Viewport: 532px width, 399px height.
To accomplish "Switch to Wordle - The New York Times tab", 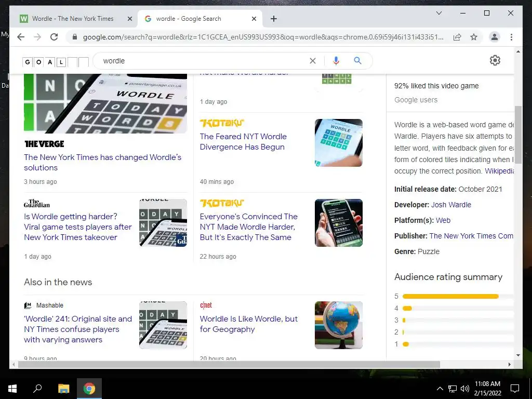I will (73, 19).
